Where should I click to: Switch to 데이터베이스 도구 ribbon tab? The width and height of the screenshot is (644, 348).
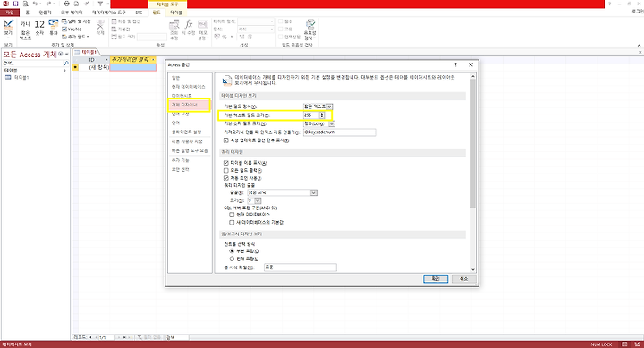coord(108,13)
